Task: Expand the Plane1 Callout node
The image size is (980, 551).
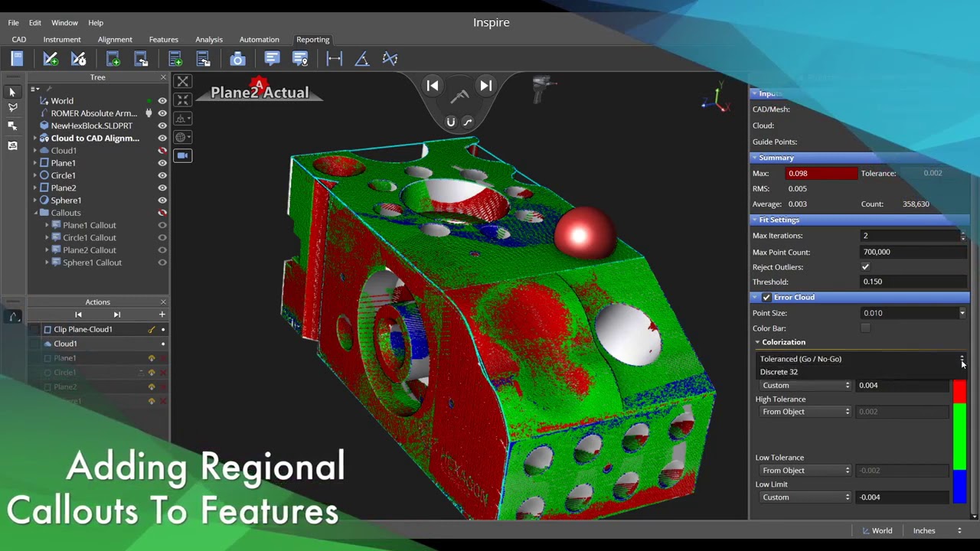Action: coord(47,225)
